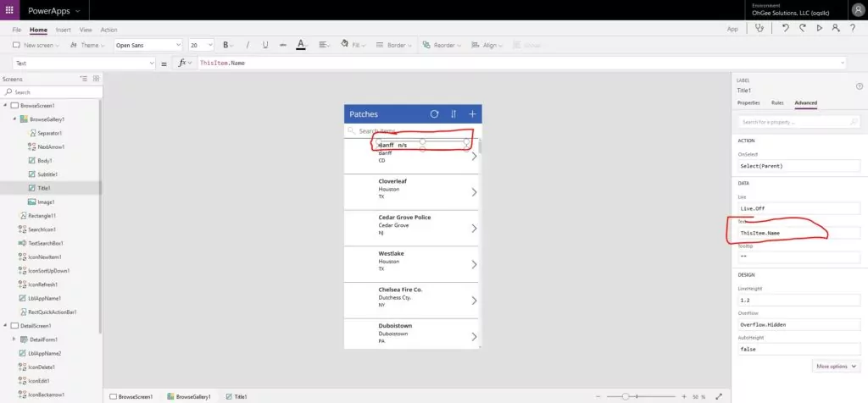Click the zoom slider handle
Viewport: 868px width, 403px height.
tap(626, 396)
